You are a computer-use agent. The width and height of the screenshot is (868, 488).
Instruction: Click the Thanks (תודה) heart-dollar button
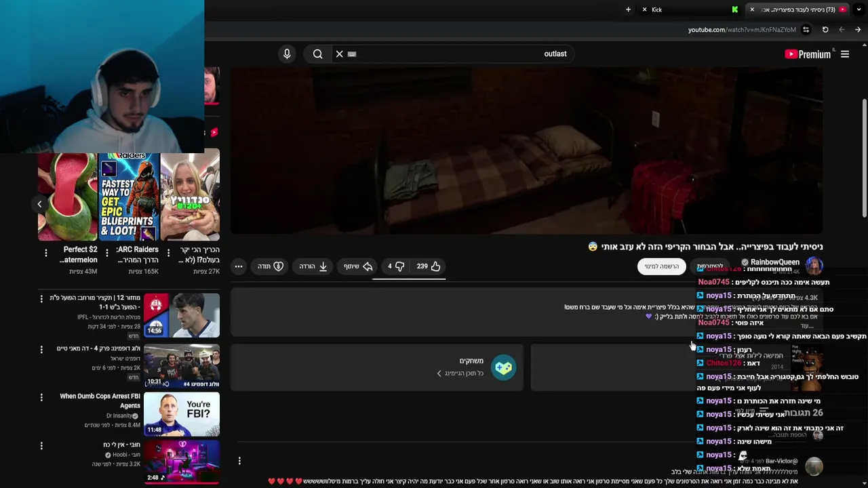[x=271, y=266]
